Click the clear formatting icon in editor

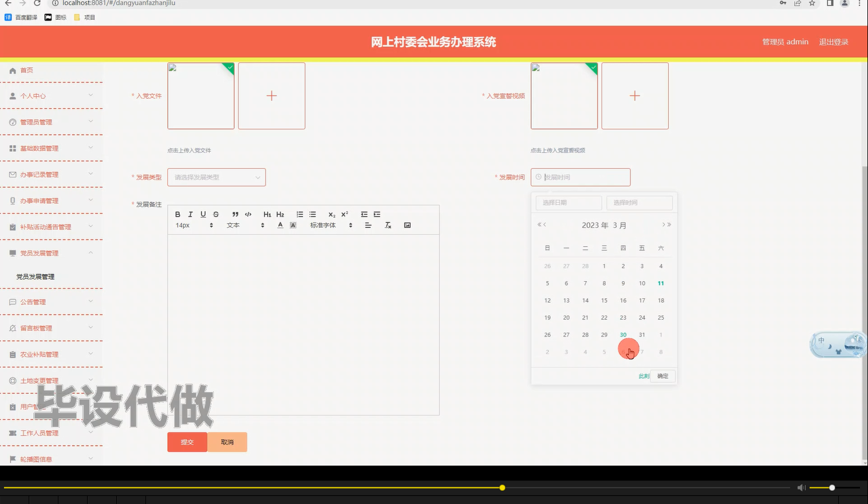pyautogui.click(x=388, y=225)
